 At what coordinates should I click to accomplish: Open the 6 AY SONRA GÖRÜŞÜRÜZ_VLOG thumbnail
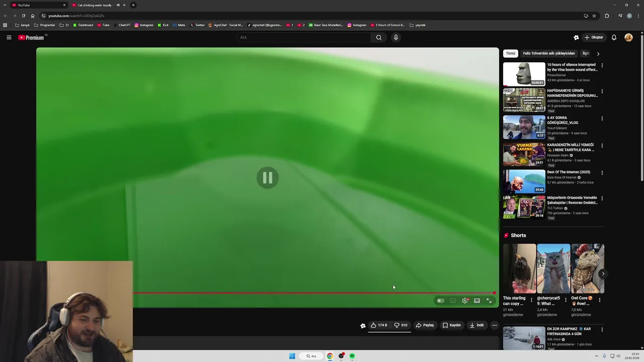point(524,127)
